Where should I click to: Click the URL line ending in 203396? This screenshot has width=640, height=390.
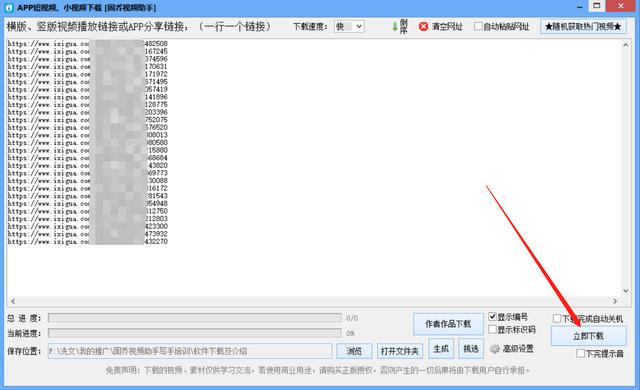click(87, 112)
